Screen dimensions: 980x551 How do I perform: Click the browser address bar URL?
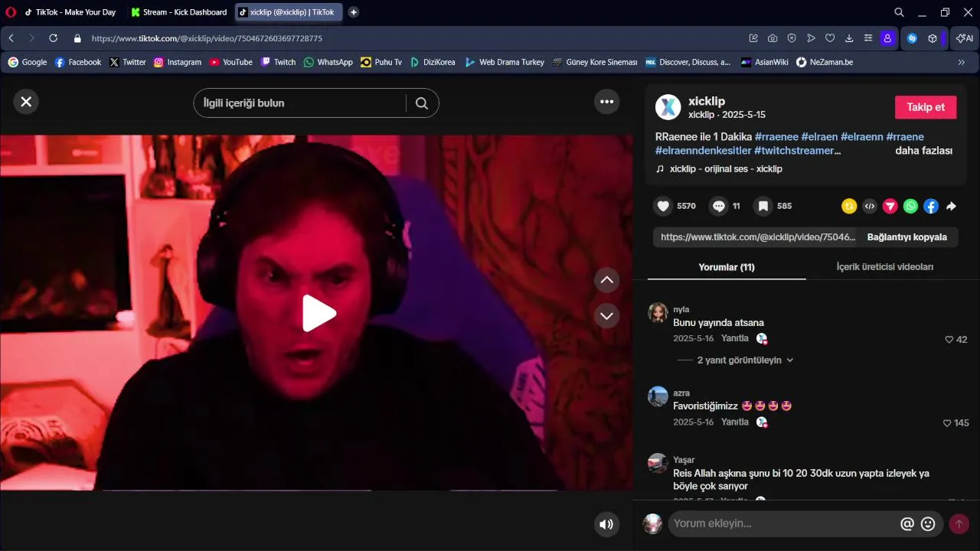click(x=207, y=38)
